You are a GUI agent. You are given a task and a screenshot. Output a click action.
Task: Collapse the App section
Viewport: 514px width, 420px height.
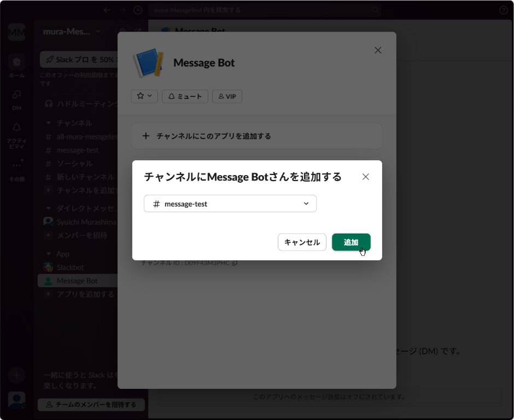pos(49,254)
